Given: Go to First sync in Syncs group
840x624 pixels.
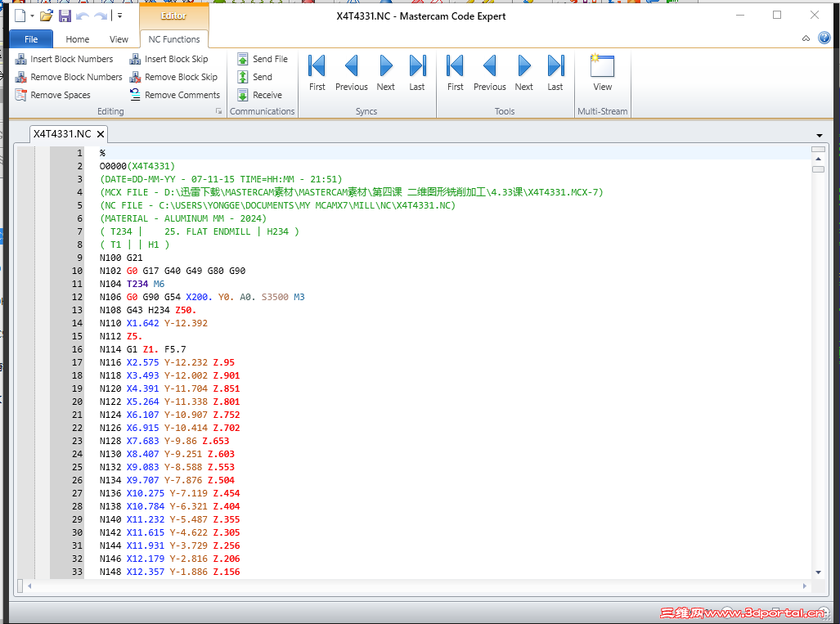Looking at the screenshot, I should tap(317, 73).
